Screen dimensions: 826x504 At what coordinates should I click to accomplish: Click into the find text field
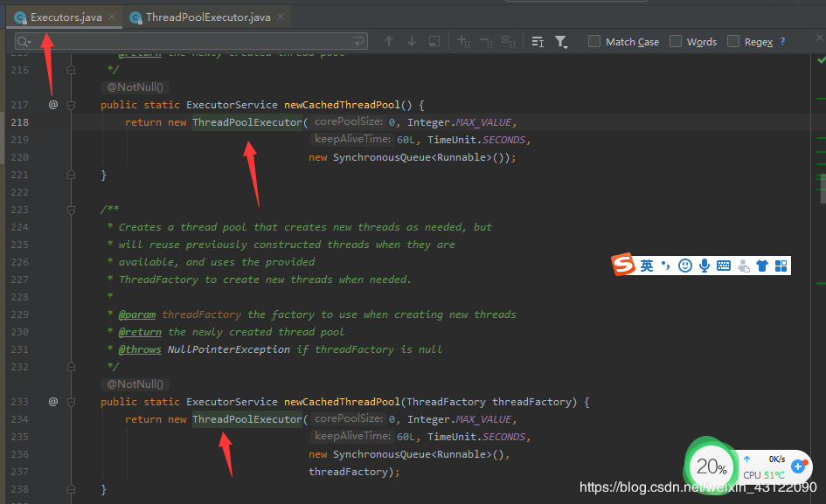191,41
